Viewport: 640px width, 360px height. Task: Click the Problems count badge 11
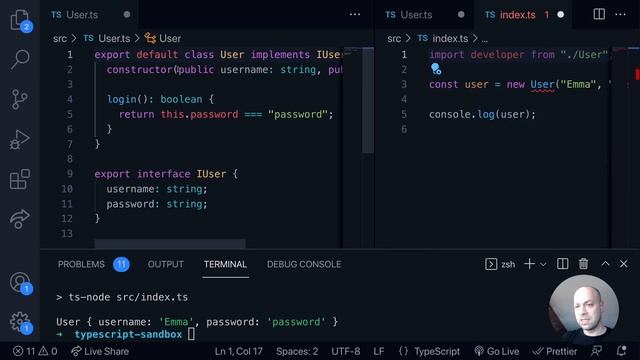coord(121,264)
